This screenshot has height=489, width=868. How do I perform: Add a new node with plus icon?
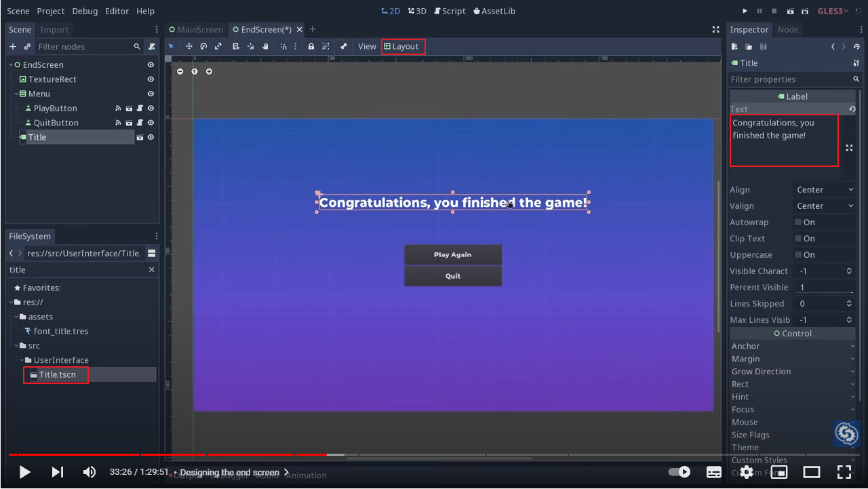(13, 47)
